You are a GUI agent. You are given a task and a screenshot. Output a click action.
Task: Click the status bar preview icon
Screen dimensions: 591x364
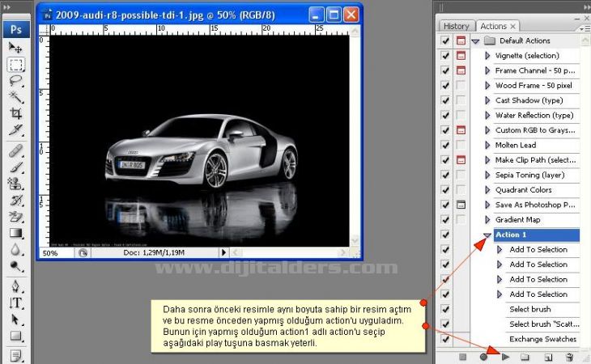83,252
